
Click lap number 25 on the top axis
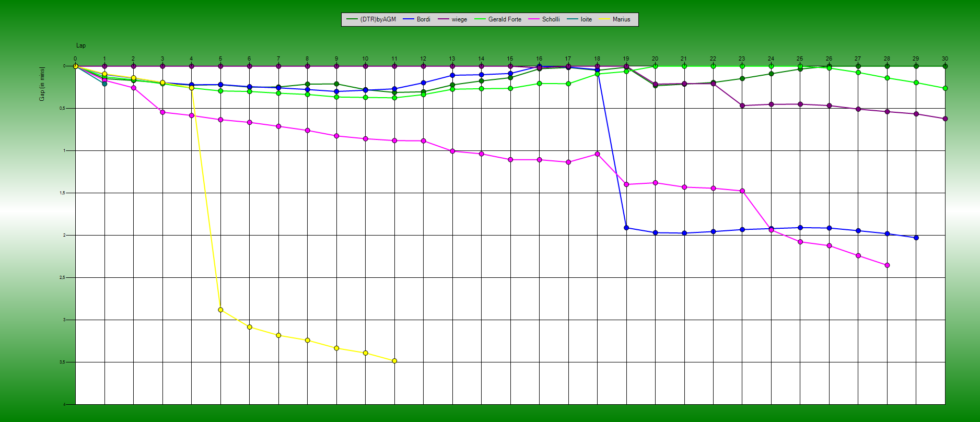click(800, 59)
